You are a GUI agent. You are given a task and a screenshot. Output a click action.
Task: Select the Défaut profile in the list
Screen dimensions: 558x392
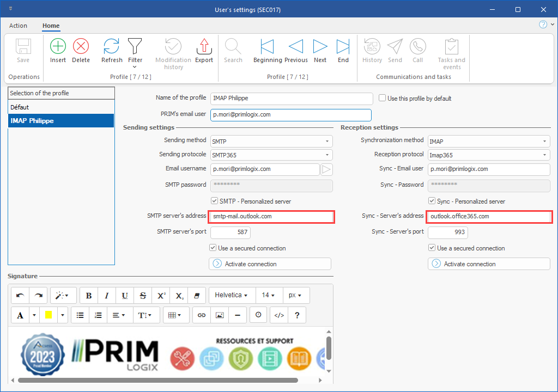pyautogui.click(x=61, y=107)
